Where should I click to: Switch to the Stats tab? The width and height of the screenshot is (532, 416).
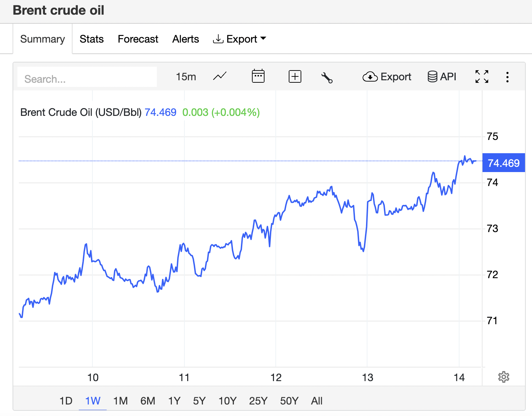(x=91, y=39)
